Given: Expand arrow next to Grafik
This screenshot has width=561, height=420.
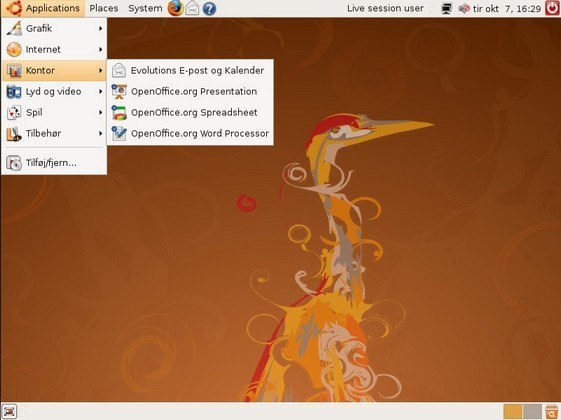Looking at the screenshot, I should (101, 28).
